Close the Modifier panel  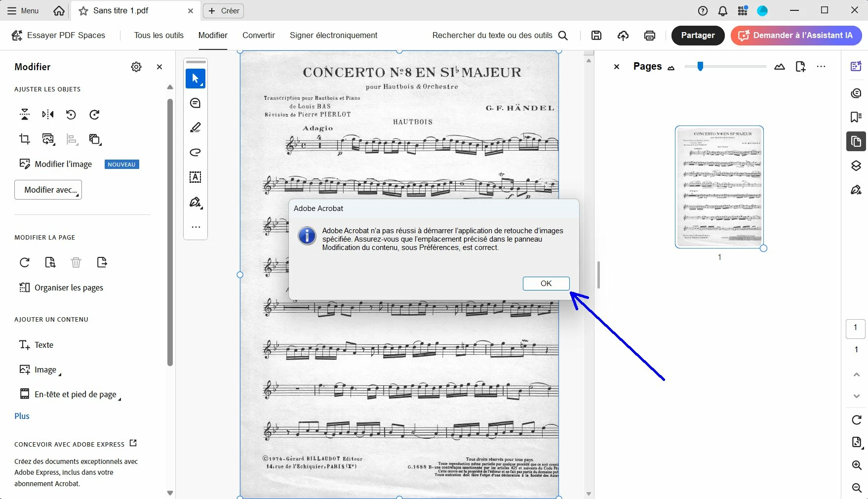(159, 67)
